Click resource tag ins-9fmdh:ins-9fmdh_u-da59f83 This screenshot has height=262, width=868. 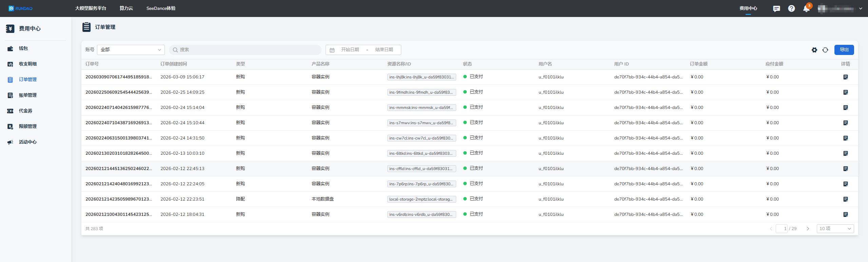[422, 92]
